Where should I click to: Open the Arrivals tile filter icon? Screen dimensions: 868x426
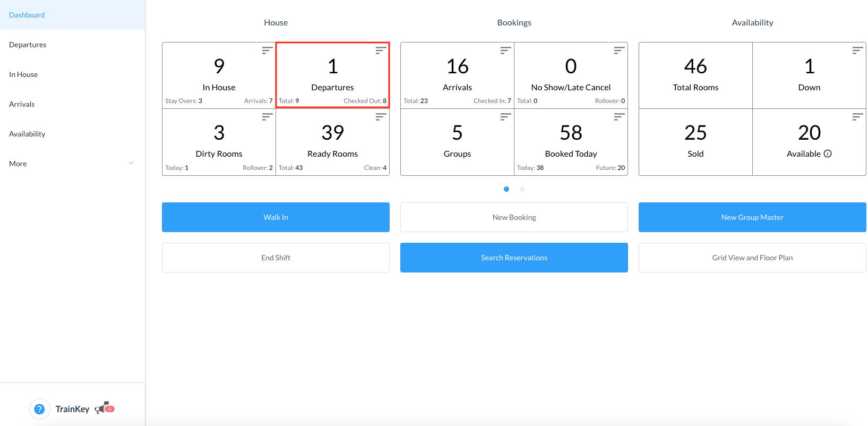click(505, 50)
